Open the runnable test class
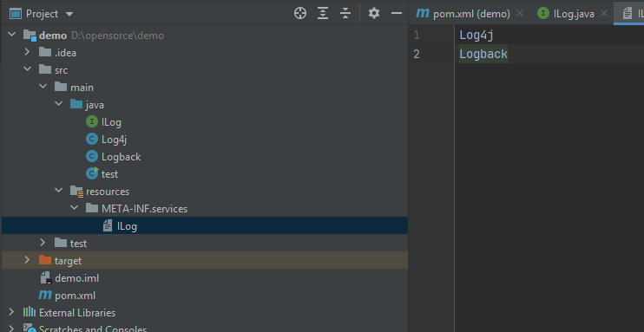The height and width of the screenshot is (332, 644). click(x=109, y=174)
